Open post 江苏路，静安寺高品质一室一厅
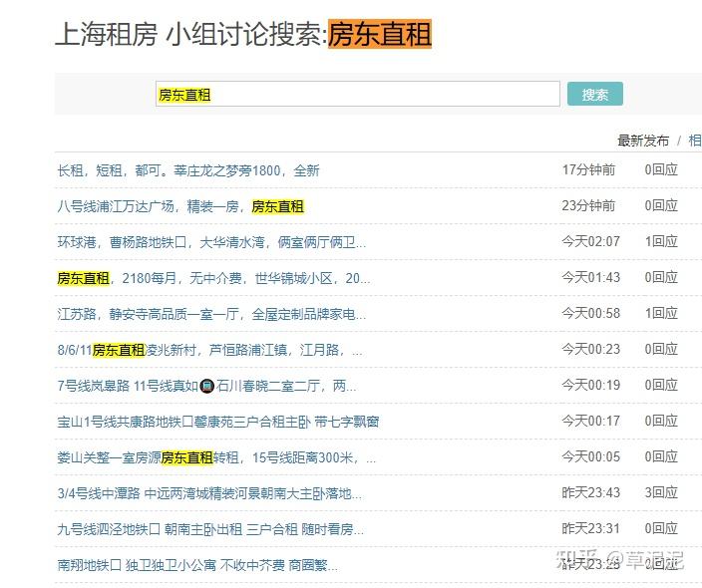The image size is (702, 588). [x=211, y=314]
